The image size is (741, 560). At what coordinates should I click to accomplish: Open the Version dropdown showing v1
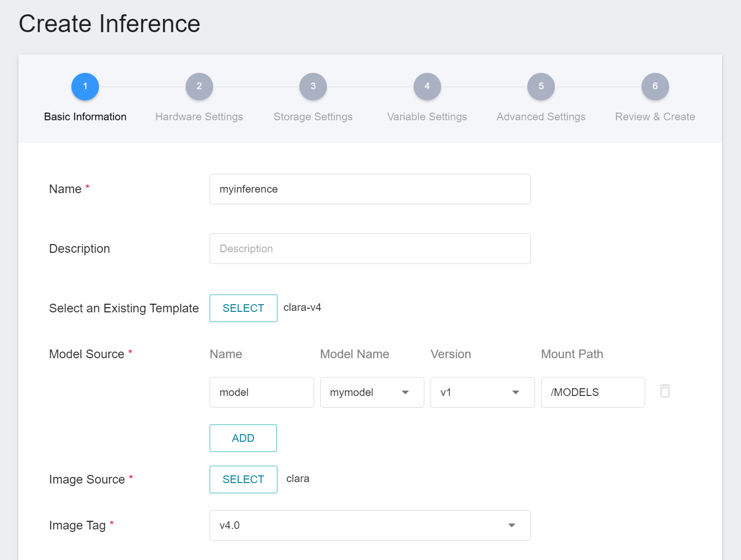(482, 392)
